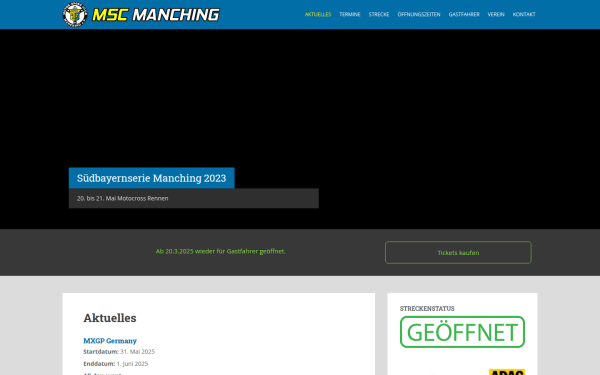This screenshot has height=375, width=600.
Task: Select the '20. bis 21. Mai Motocross Rennen' caption
Action: pos(122,198)
